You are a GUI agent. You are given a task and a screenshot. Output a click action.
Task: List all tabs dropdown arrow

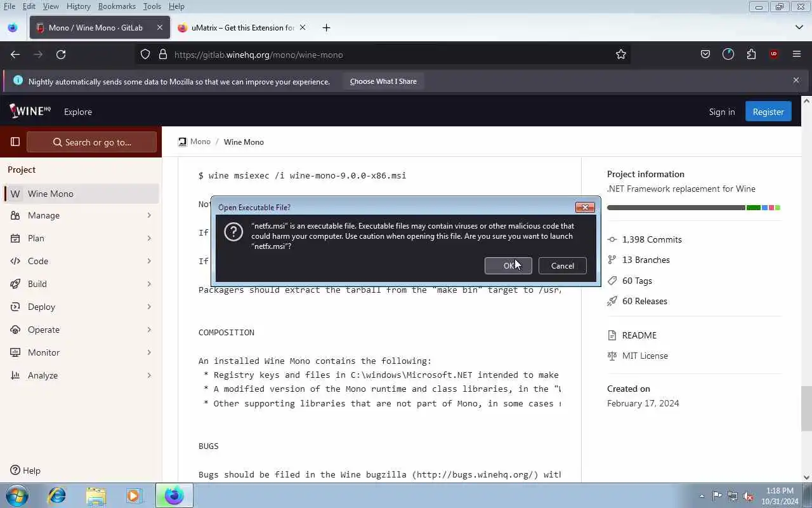click(799, 28)
